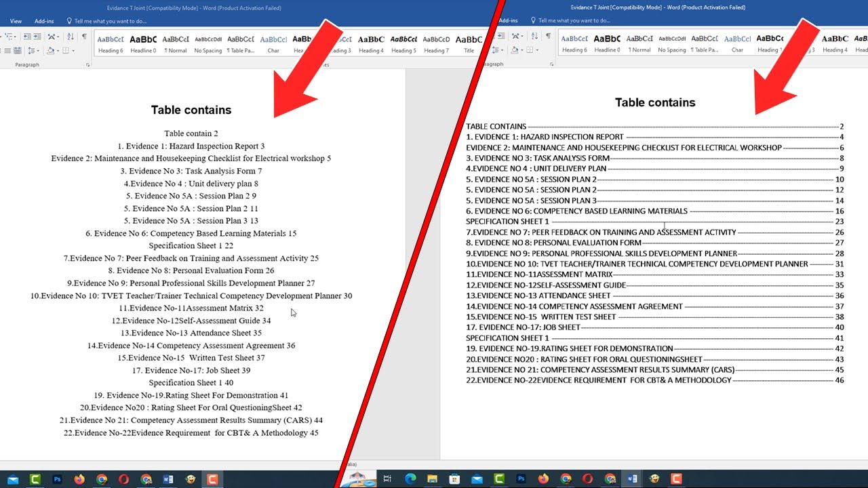This screenshot has height=488, width=868.
Task: Apply Normal style in right window
Action: (x=639, y=43)
